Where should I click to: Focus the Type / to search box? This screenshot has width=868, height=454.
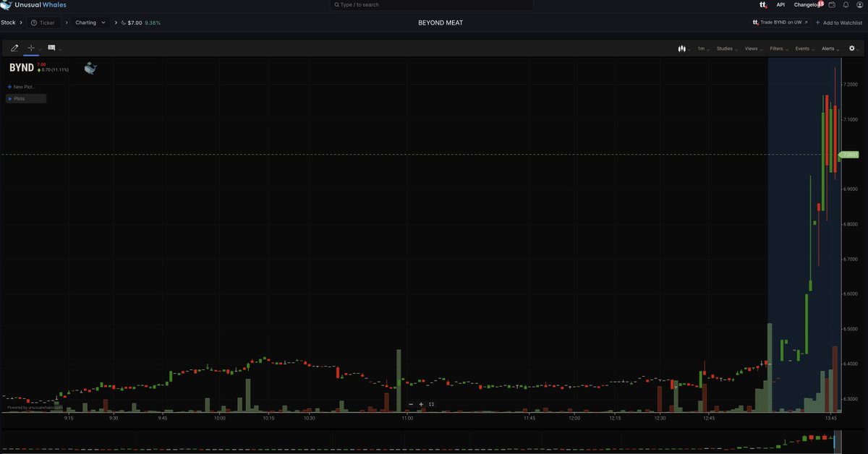[432, 5]
